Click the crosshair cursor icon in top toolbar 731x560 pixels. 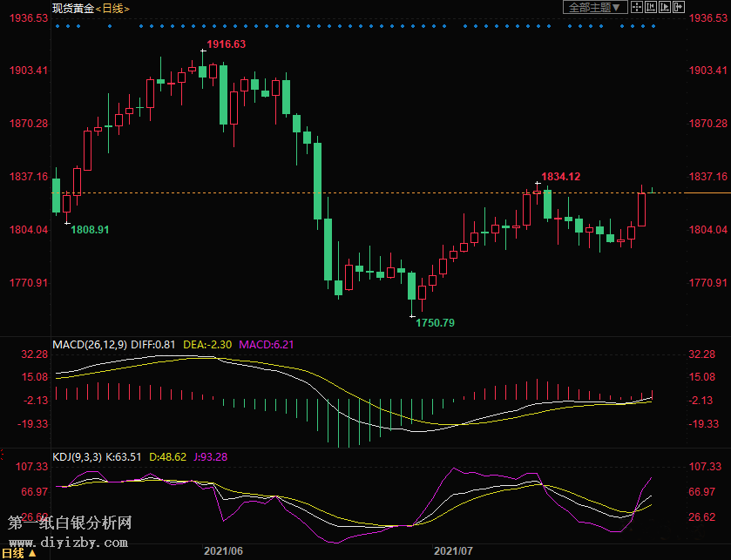click(637, 8)
